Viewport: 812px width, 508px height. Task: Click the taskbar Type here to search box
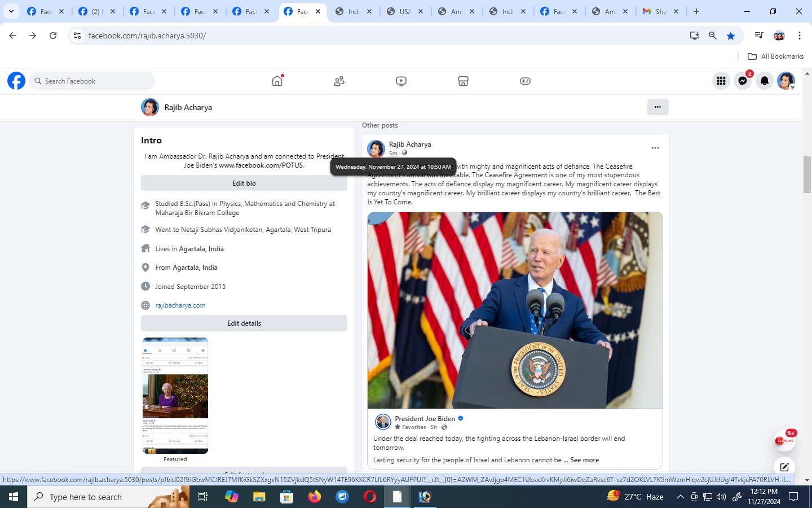(108, 497)
